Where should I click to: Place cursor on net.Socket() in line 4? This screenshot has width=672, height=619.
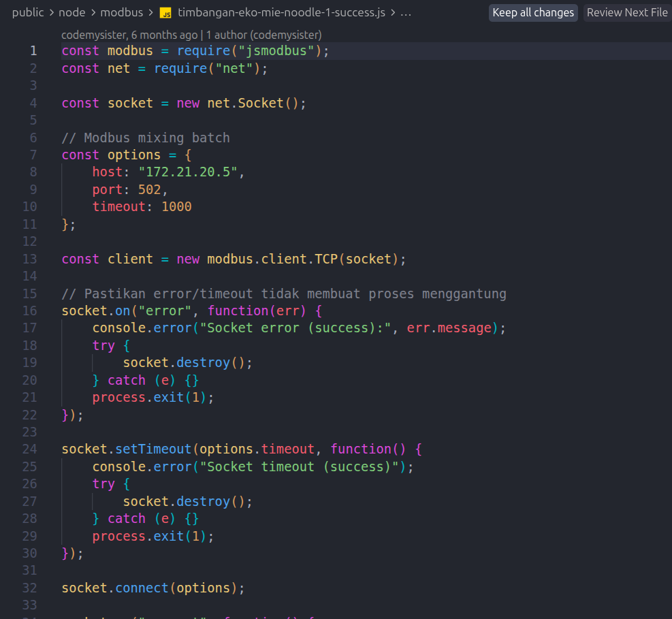pyautogui.click(x=253, y=104)
